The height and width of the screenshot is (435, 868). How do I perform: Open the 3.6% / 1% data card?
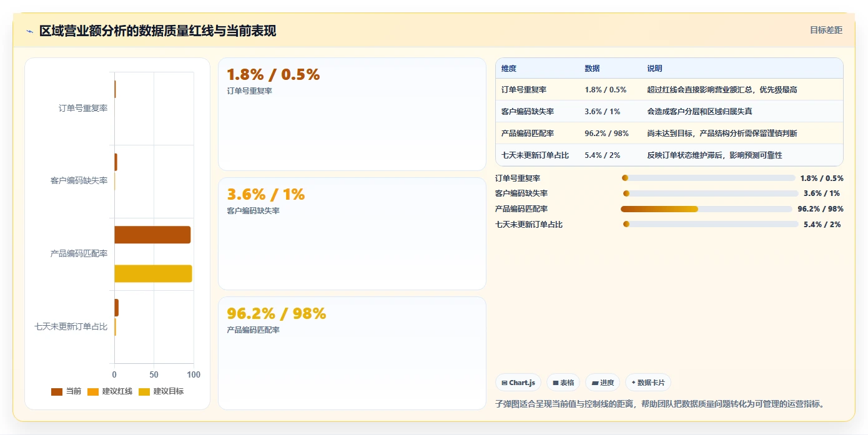point(352,233)
